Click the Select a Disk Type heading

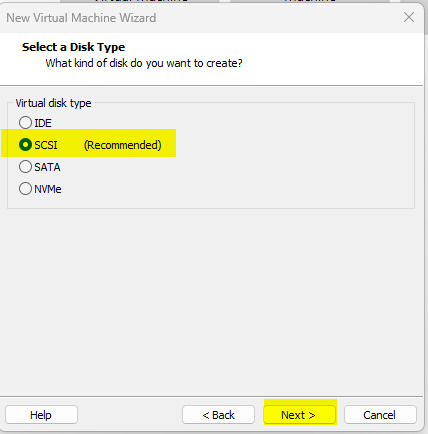coord(73,47)
